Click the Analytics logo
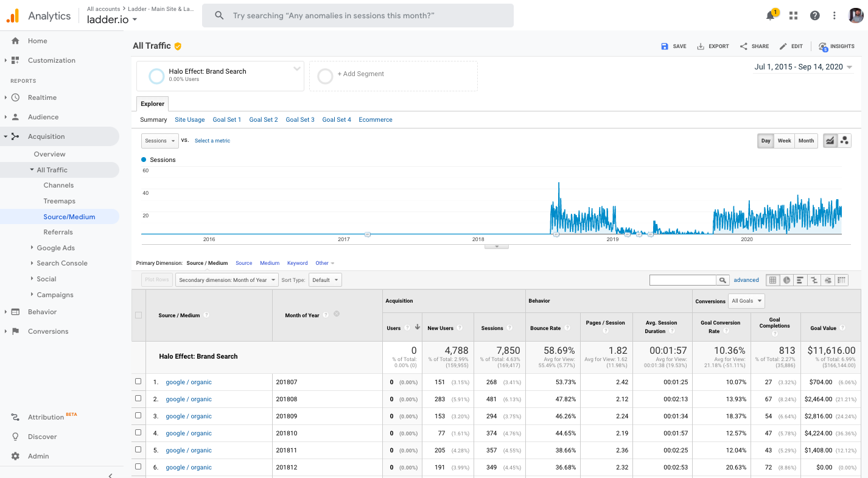The width and height of the screenshot is (868, 478). click(13, 16)
